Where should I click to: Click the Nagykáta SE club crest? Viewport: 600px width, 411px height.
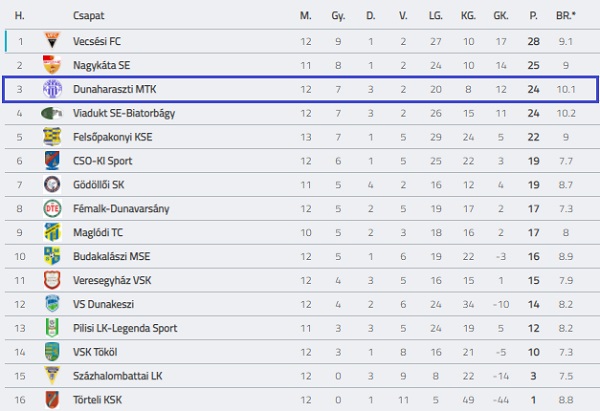pyautogui.click(x=52, y=65)
